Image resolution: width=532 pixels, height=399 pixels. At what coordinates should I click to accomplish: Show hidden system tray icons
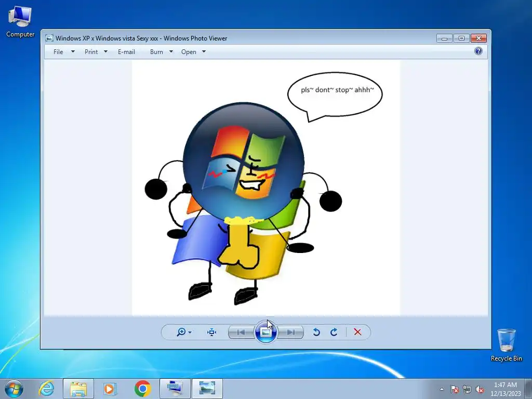coord(442,389)
